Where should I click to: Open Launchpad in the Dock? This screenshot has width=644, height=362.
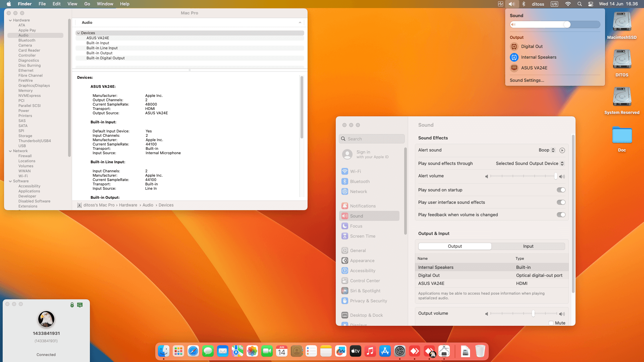point(178,351)
